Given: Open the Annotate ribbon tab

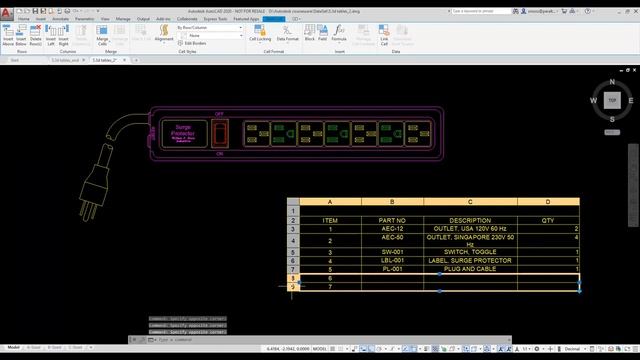Looking at the screenshot, I should point(60,19).
